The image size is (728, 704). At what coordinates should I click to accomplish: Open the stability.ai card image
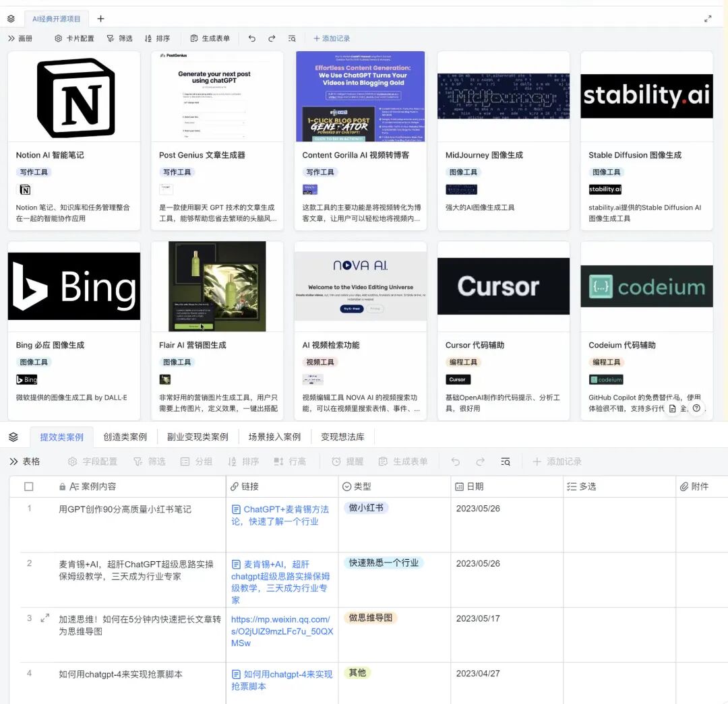coord(646,96)
